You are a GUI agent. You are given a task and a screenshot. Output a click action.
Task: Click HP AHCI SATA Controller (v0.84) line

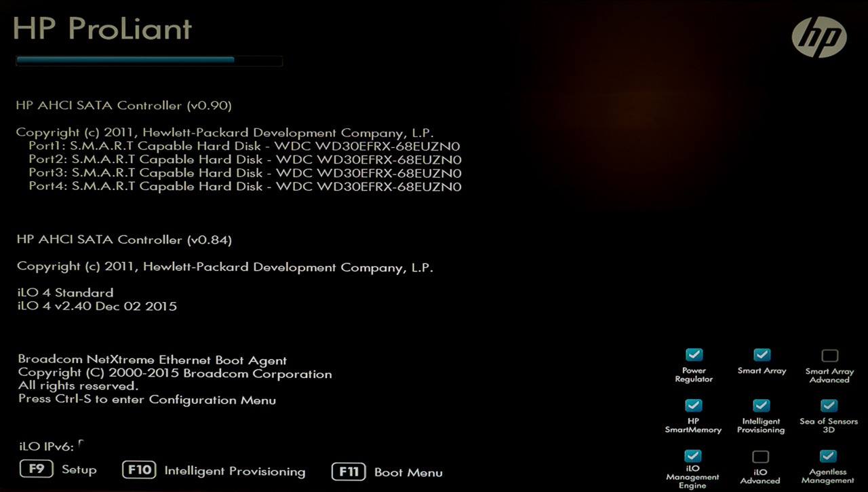[x=124, y=240]
